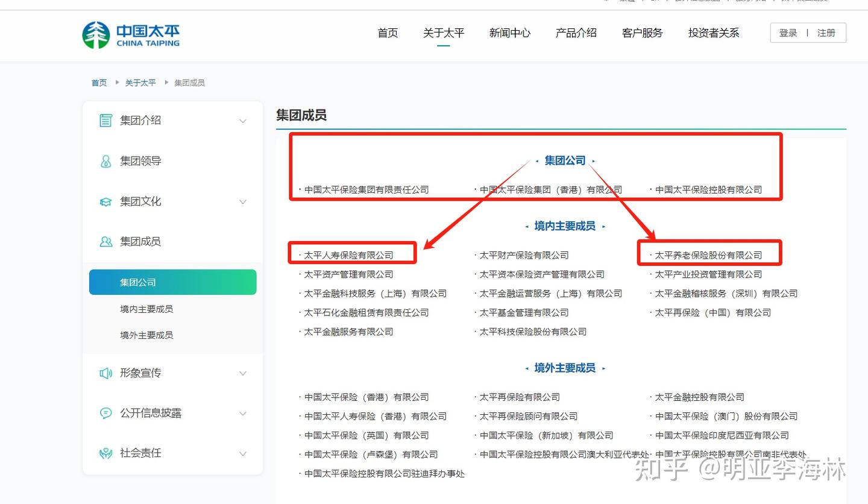Screen dimensions: 868x504
Task: Open 太平资产管理有限公司 link
Action: pos(348,274)
